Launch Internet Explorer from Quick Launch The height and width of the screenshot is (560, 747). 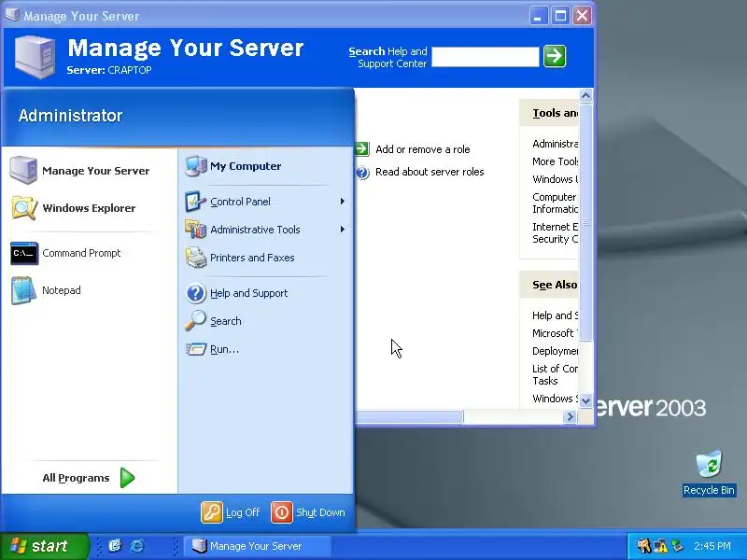pos(137,546)
